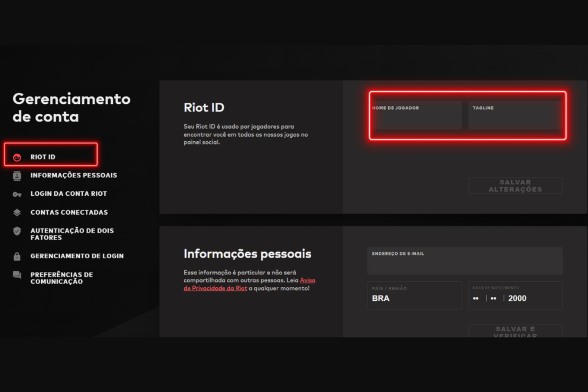
Task: Click the Endereço de e-mail field
Action: 465,261
